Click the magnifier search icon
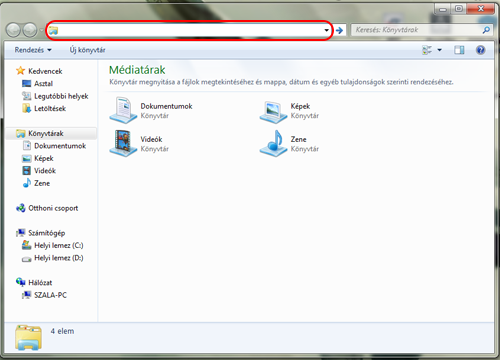 click(x=486, y=30)
